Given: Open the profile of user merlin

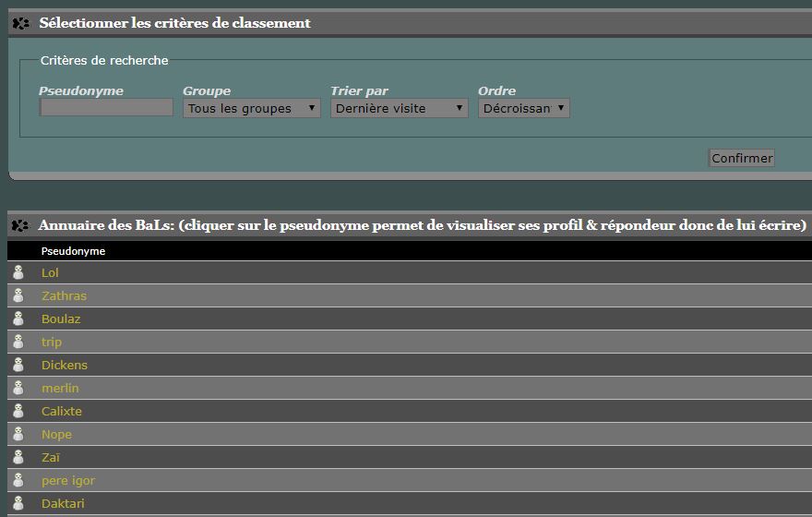Looking at the screenshot, I should [x=60, y=388].
